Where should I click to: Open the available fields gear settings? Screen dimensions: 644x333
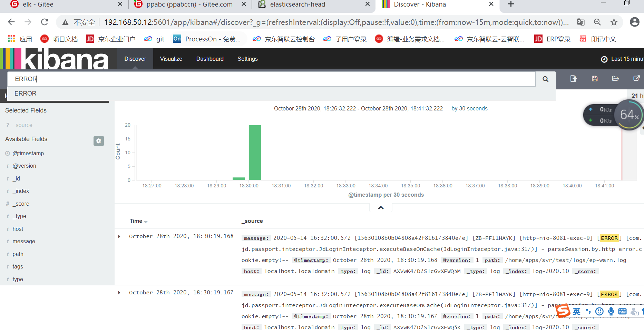tap(99, 141)
